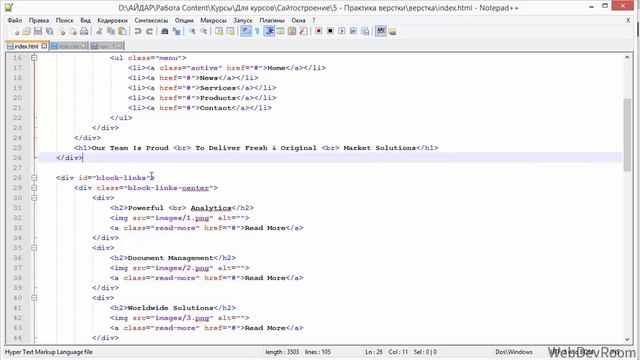640x360 pixels.
Task: Click the vertical scrollbar thumb
Action: click(x=627, y=135)
